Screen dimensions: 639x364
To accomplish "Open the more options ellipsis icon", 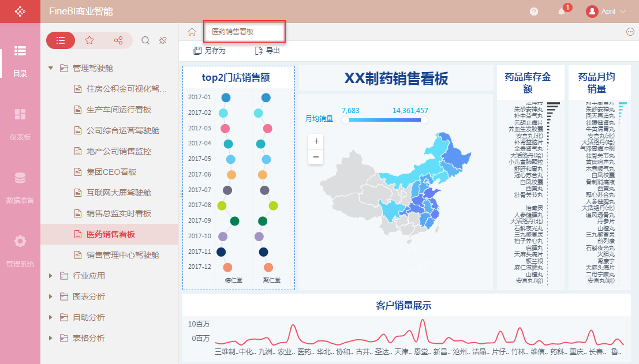I will pyautogui.click(x=630, y=32).
